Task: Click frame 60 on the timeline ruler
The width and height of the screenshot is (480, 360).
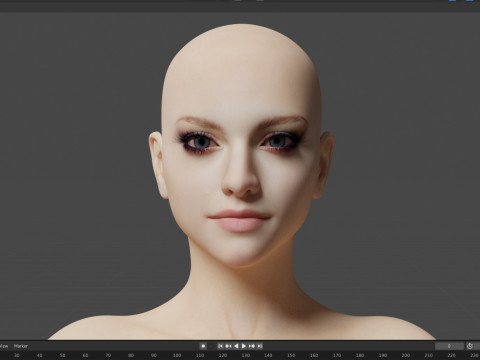Action: click(x=85, y=356)
